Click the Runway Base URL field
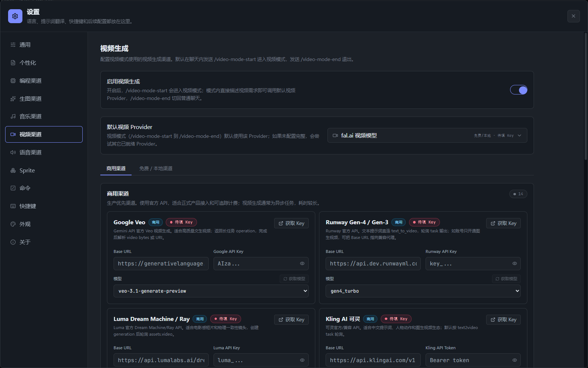The width and height of the screenshot is (588, 368). [x=373, y=264]
